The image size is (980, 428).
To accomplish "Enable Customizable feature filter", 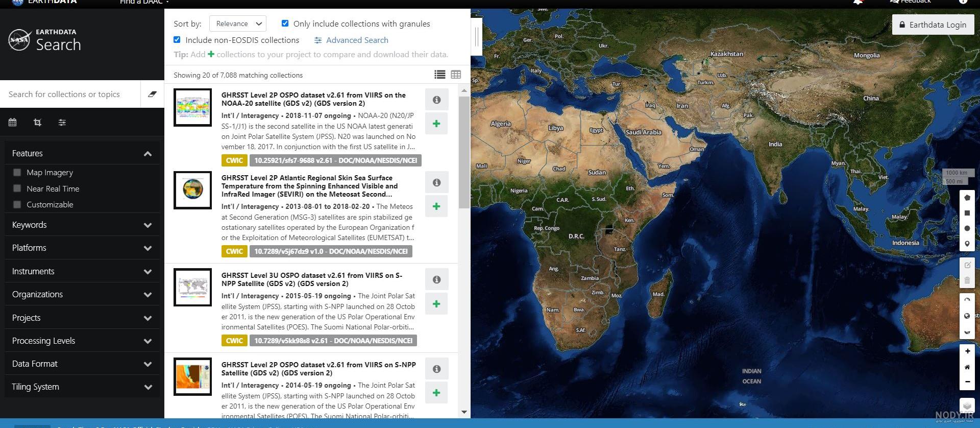I will [17, 204].
